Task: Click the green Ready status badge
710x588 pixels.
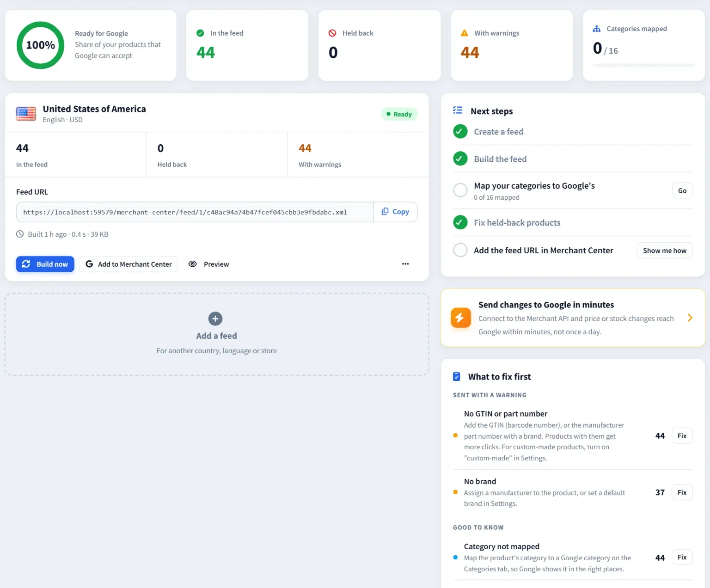Action: (399, 114)
